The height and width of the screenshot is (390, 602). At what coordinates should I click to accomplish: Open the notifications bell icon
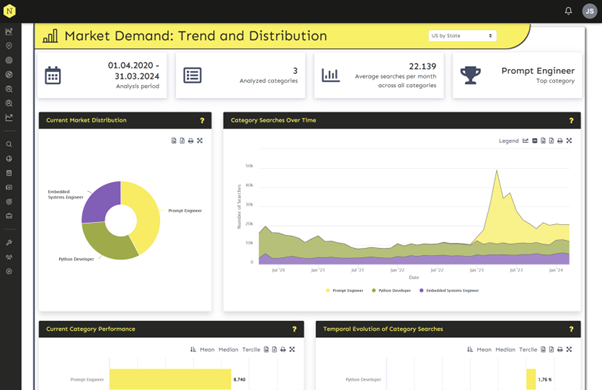pos(568,11)
